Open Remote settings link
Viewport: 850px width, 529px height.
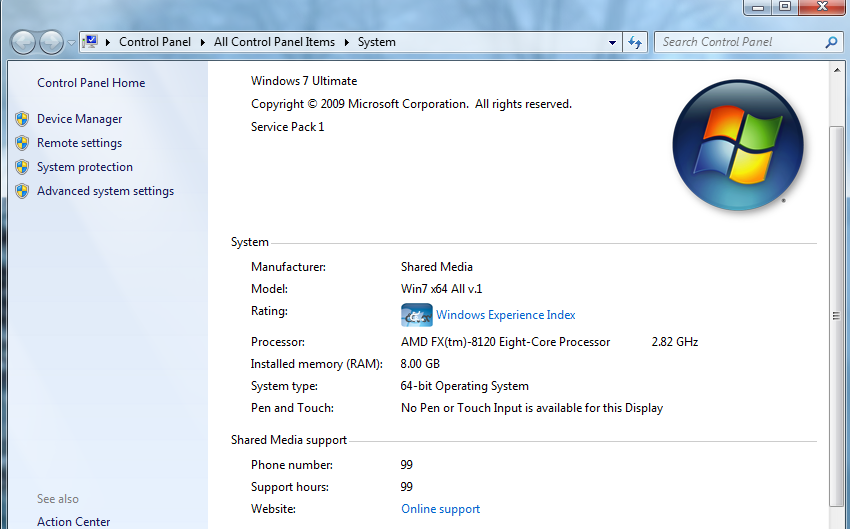coord(80,143)
